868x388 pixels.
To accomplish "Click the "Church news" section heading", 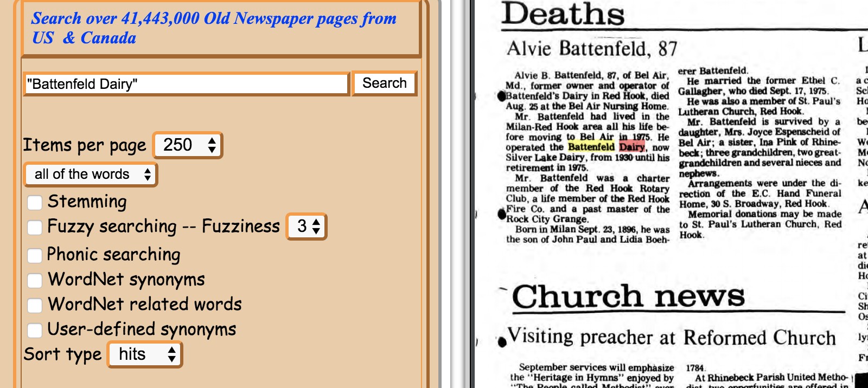I will pos(628,296).
